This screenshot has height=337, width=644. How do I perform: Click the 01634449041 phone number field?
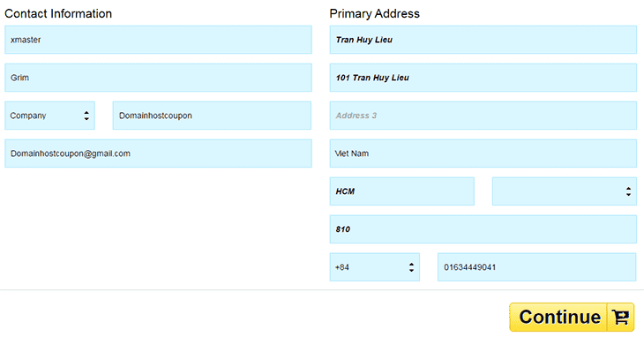point(536,267)
